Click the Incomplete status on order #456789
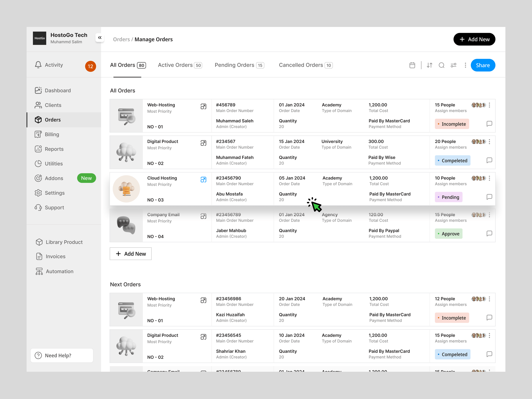The height and width of the screenshot is (399, 532). [452, 124]
